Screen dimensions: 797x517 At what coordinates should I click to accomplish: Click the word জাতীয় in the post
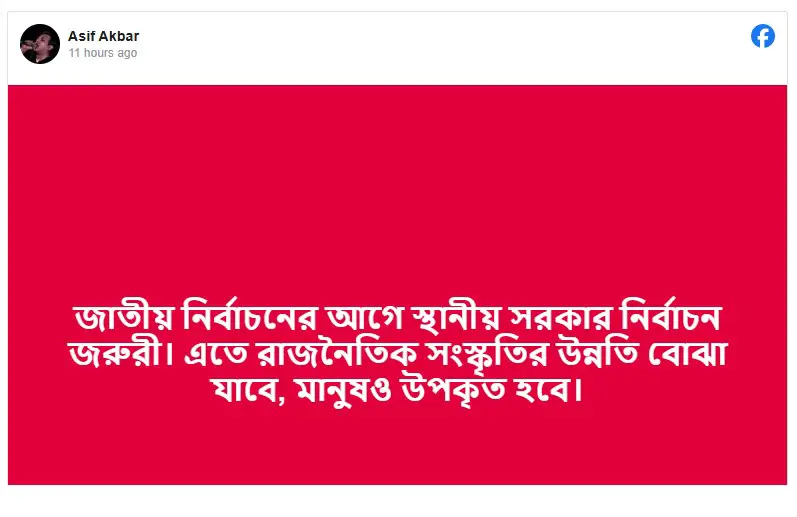pyautogui.click(x=124, y=317)
